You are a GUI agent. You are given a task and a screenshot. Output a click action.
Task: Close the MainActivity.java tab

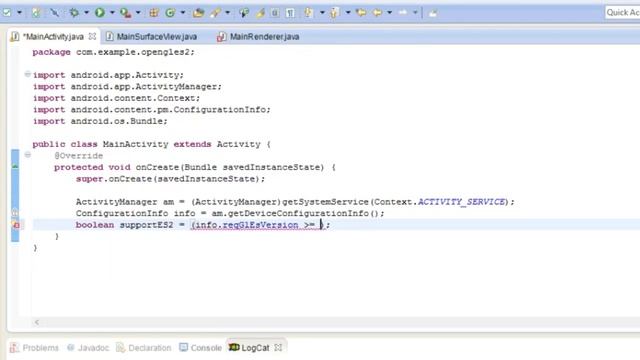click(x=92, y=36)
